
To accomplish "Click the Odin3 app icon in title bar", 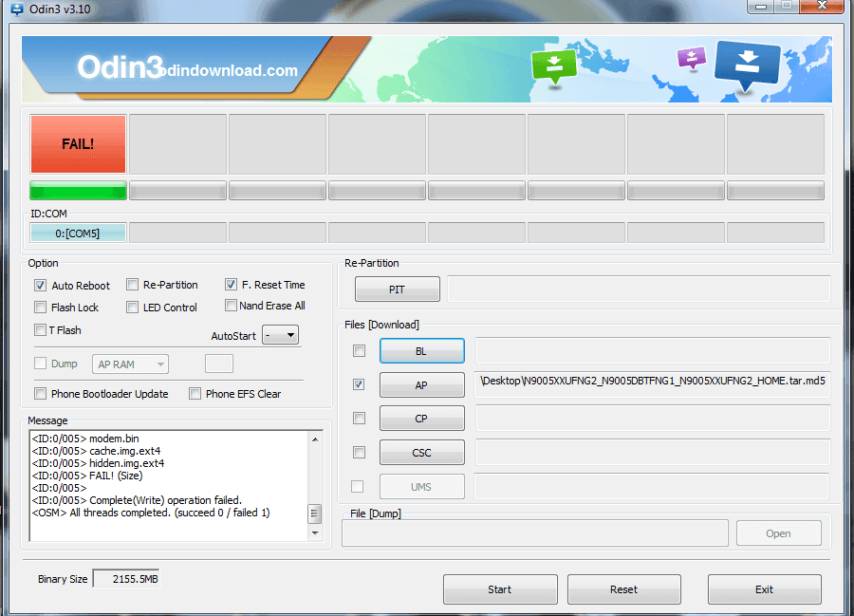I will click(16, 9).
